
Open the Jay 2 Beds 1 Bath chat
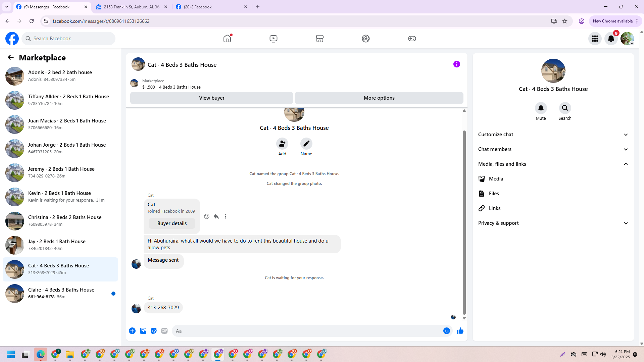pyautogui.click(x=60, y=245)
